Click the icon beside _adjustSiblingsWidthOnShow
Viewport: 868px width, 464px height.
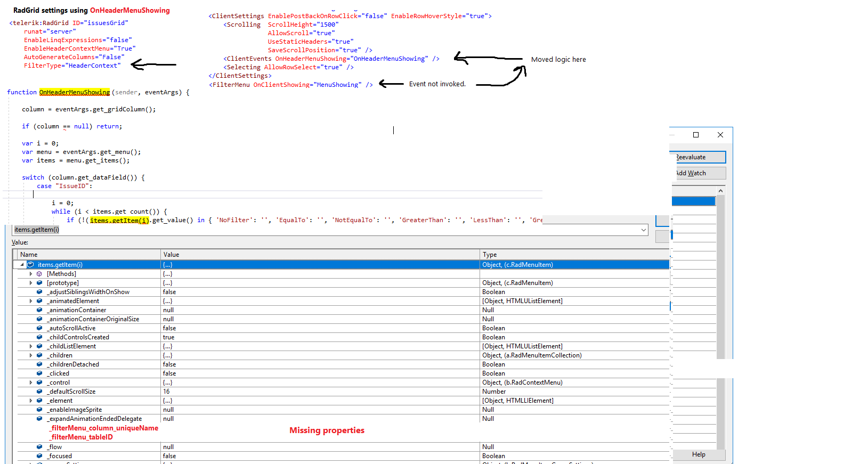click(x=39, y=292)
